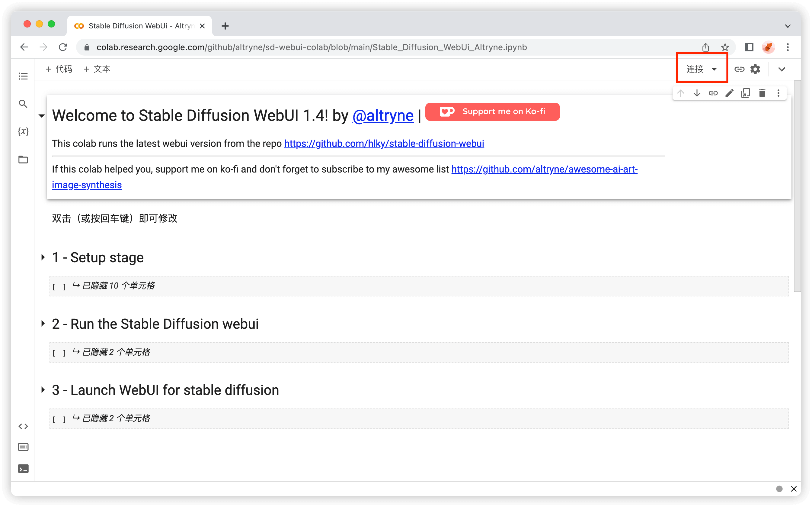Copy link to cell icon in cell toolbar
This screenshot has width=812, height=507.
click(713, 93)
